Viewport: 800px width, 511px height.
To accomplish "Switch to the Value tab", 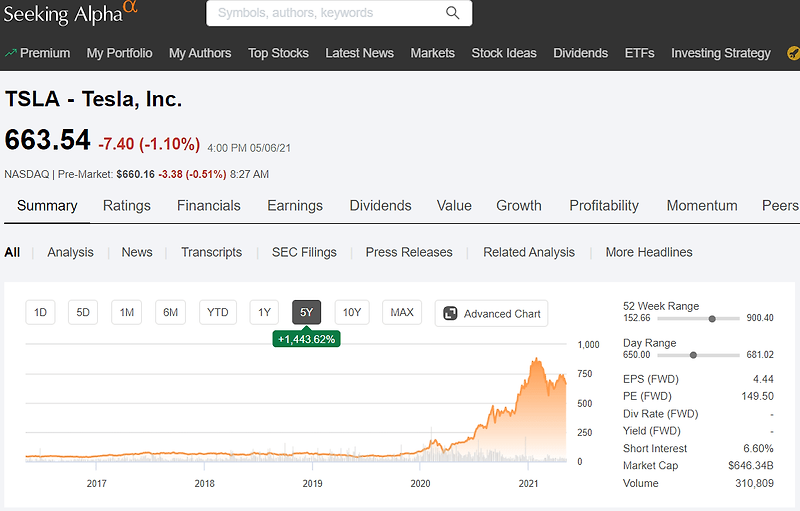I will [x=454, y=206].
